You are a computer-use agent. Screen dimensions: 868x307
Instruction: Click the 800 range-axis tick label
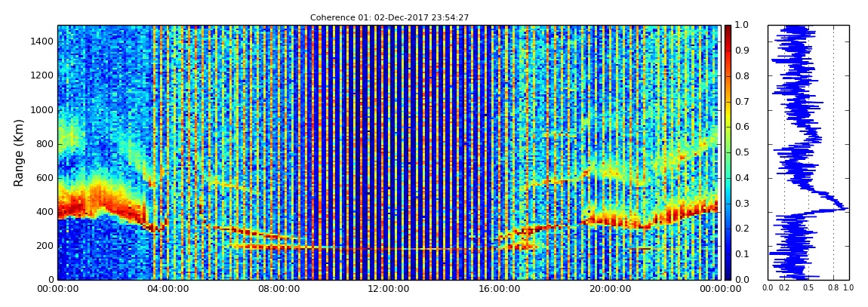click(x=46, y=144)
